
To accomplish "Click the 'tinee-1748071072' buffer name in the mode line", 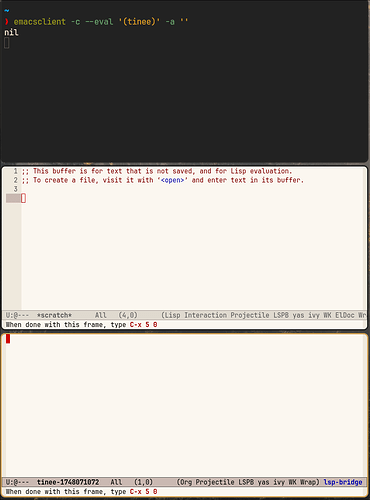I will click(68, 482).
